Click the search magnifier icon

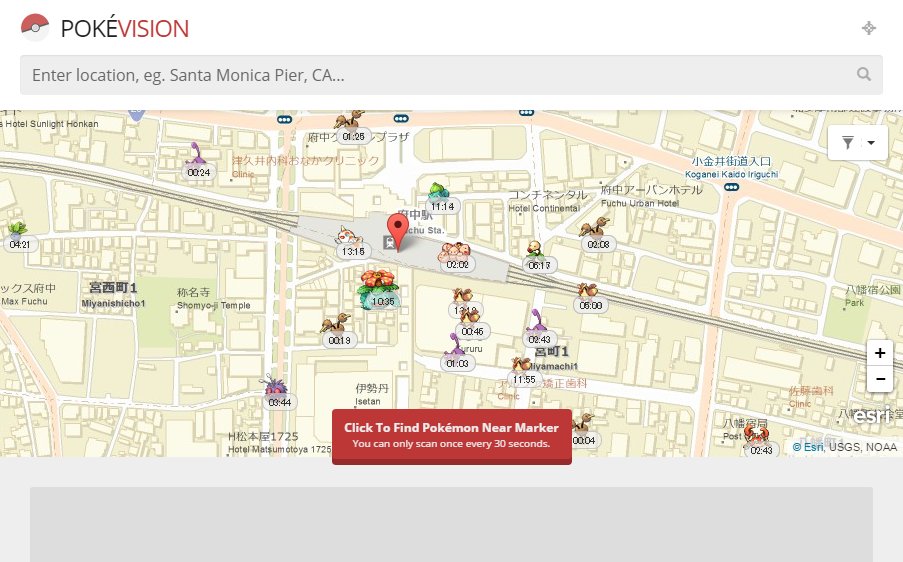coord(863,74)
